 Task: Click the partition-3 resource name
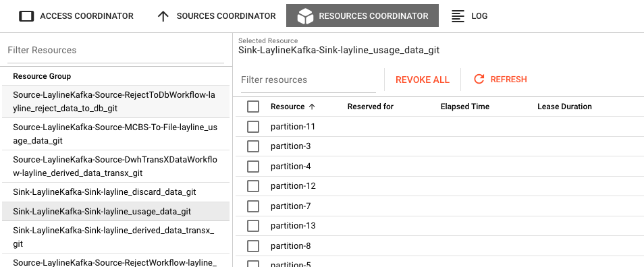[290, 146]
